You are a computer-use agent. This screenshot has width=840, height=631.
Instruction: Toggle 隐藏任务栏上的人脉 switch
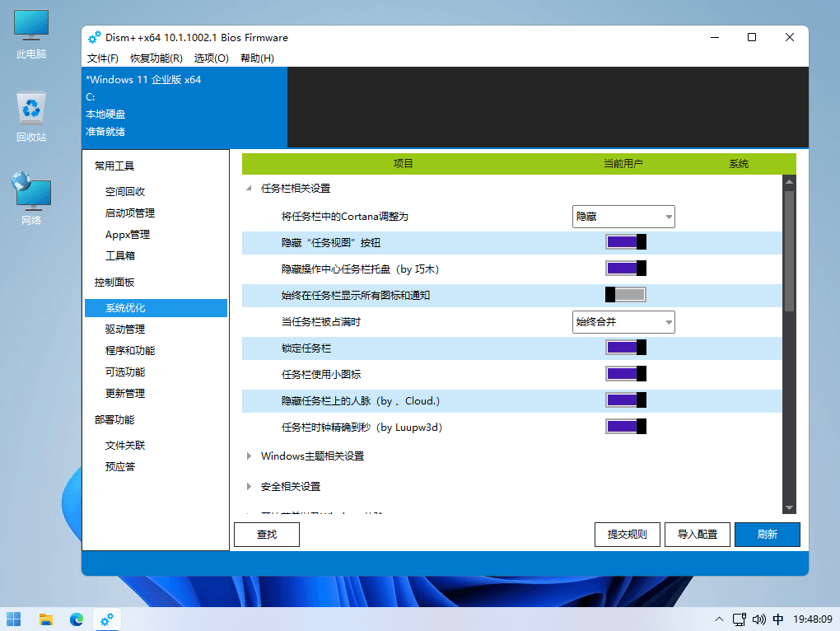[626, 400]
